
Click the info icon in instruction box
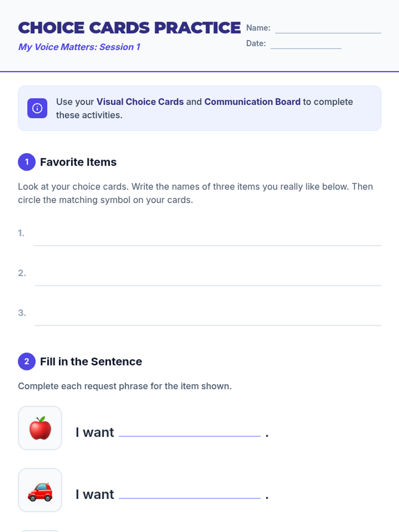pyautogui.click(x=37, y=108)
